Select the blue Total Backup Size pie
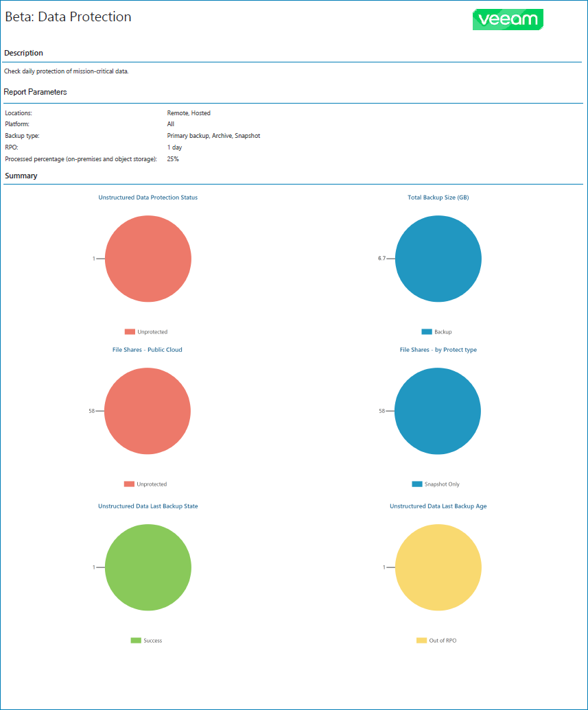 (438, 259)
